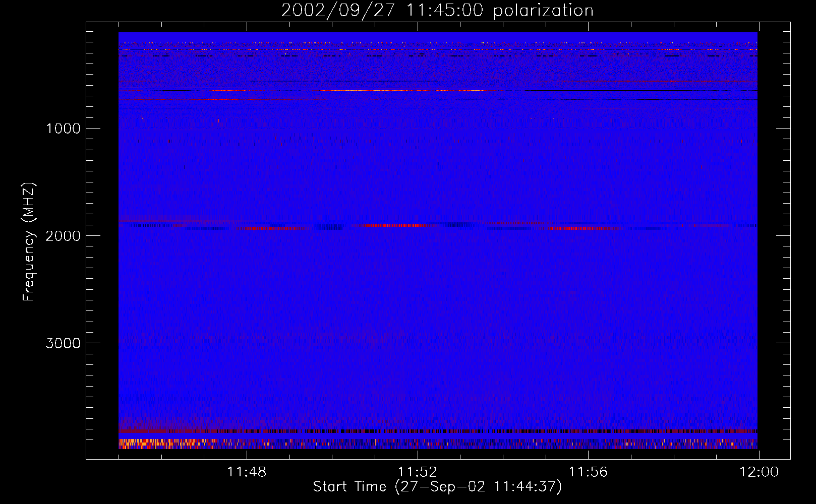Click the 2000 frequency tick label

[63, 236]
